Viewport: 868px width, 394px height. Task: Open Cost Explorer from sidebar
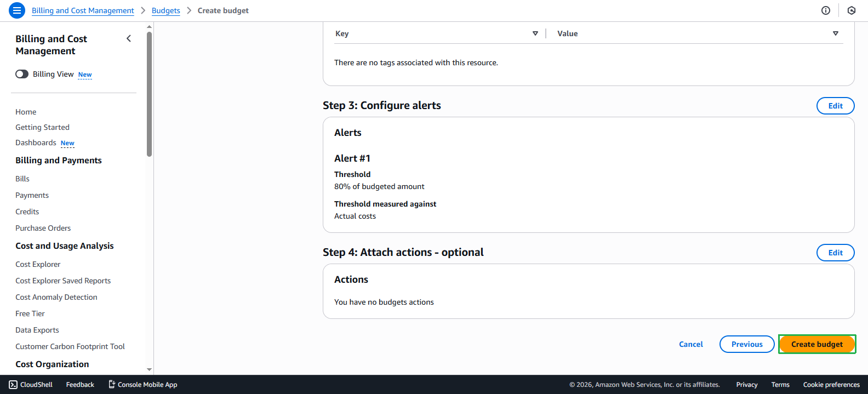[38, 264]
